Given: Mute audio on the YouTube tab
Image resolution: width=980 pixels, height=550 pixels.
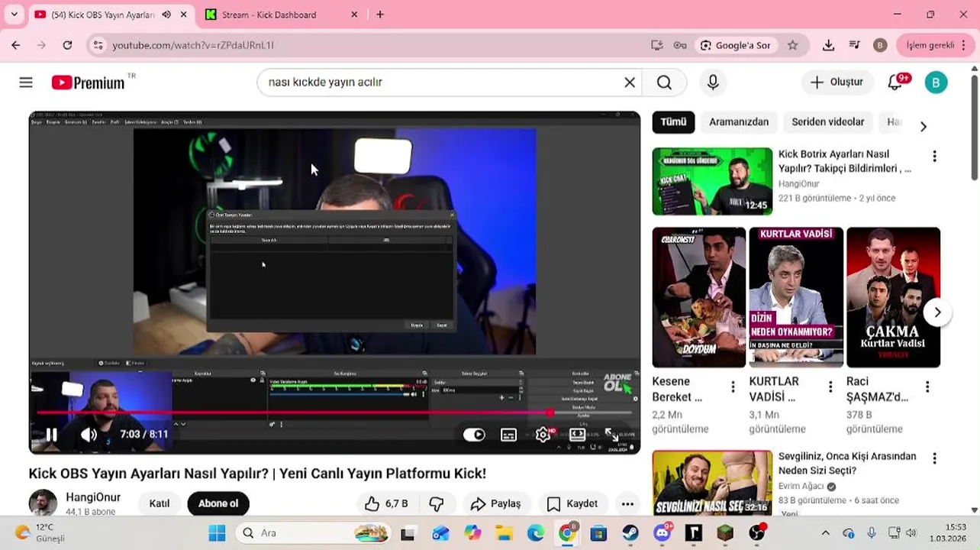Looking at the screenshot, I should [166, 15].
